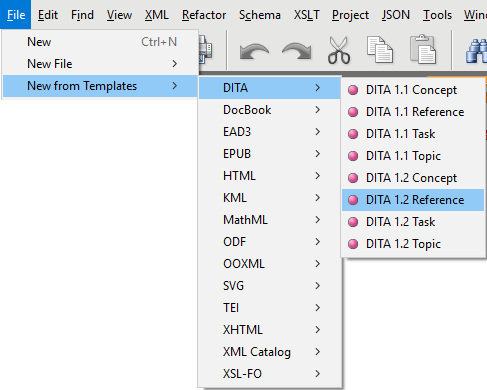
Task: Open the XML menu
Action: point(157,15)
